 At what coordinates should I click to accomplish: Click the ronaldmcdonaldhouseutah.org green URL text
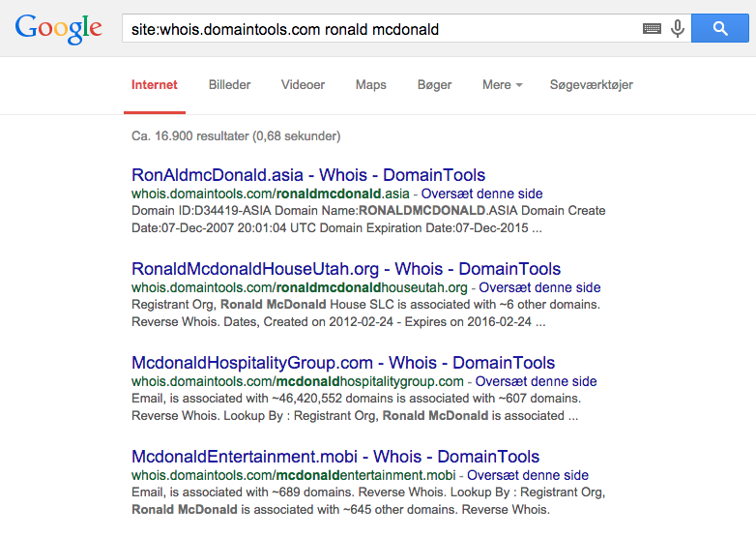(x=299, y=287)
